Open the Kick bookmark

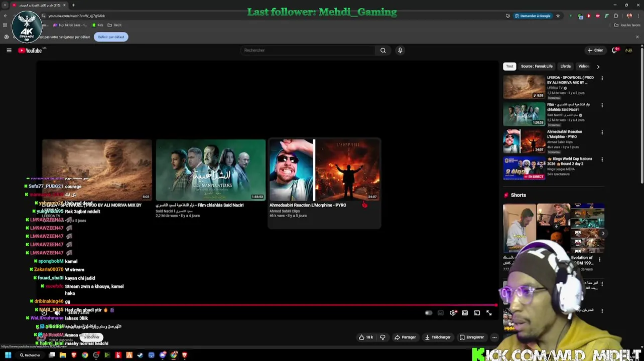pos(98,25)
